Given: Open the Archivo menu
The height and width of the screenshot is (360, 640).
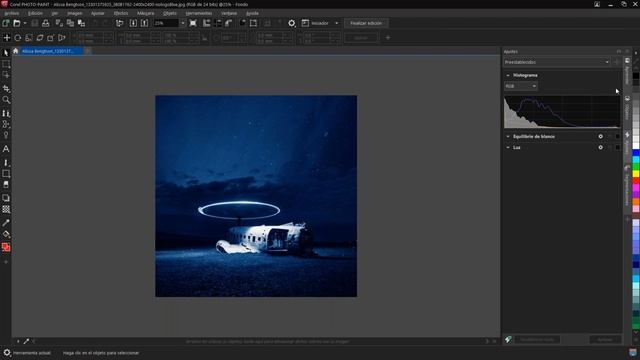Looking at the screenshot, I should (x=11, y=13).
